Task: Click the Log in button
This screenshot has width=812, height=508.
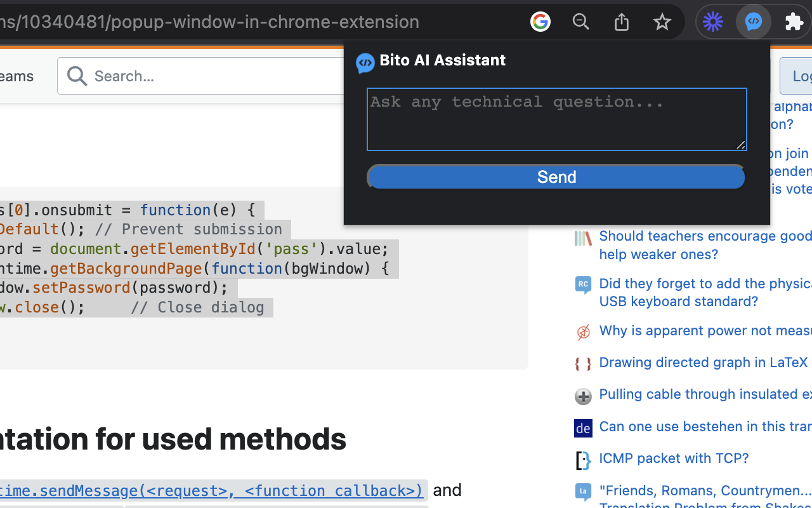Action: coord(796,76)
